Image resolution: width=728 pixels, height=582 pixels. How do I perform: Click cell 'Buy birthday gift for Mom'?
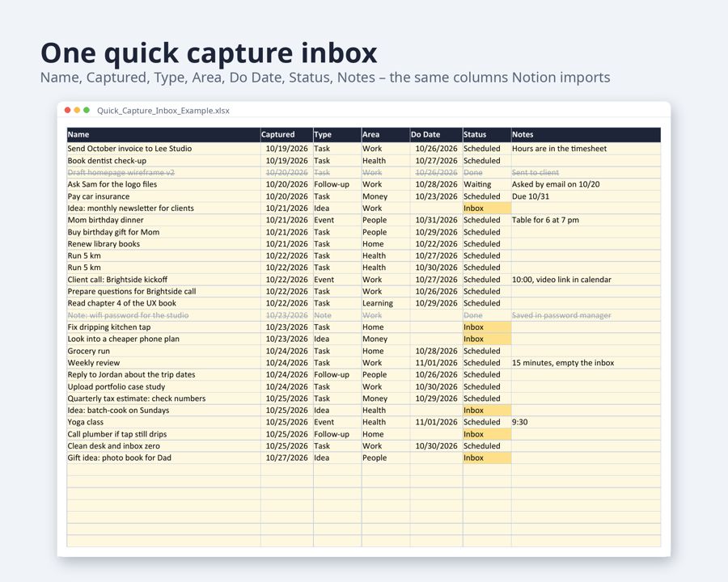tap(164, 232)
